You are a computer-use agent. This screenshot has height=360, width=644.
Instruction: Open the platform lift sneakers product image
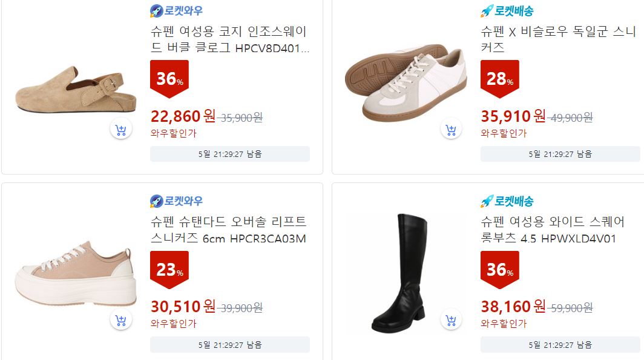click(x=76, y=273)
